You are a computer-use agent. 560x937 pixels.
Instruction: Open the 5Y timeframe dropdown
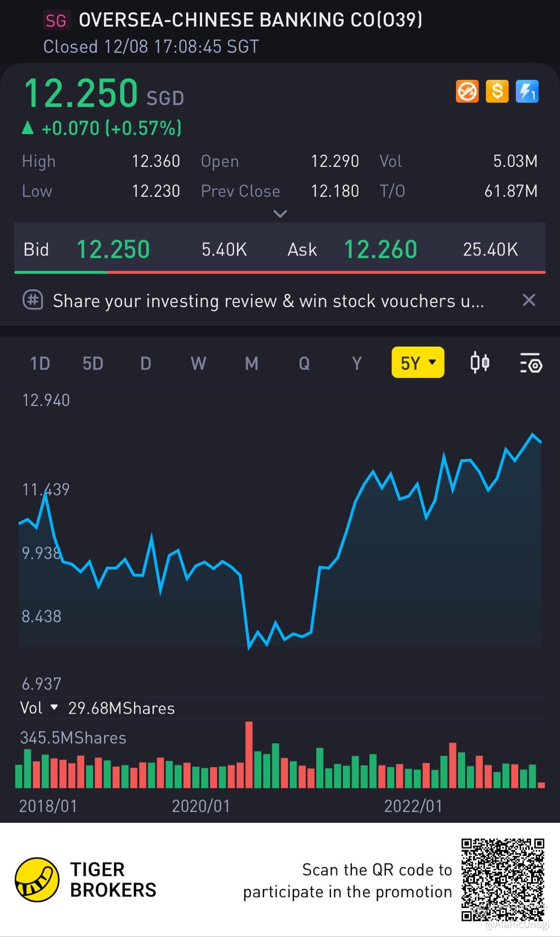pos(418,362)
